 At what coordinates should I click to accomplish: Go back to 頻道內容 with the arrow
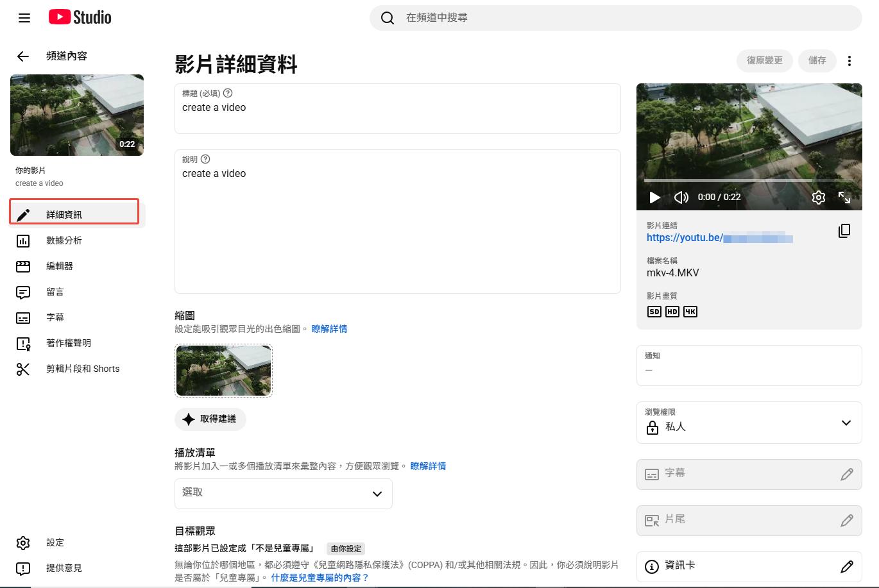click(23, 56)
